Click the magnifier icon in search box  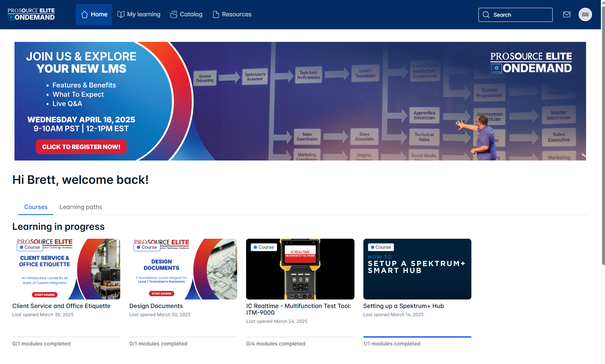pyautogui.click(x=486, y=15)
